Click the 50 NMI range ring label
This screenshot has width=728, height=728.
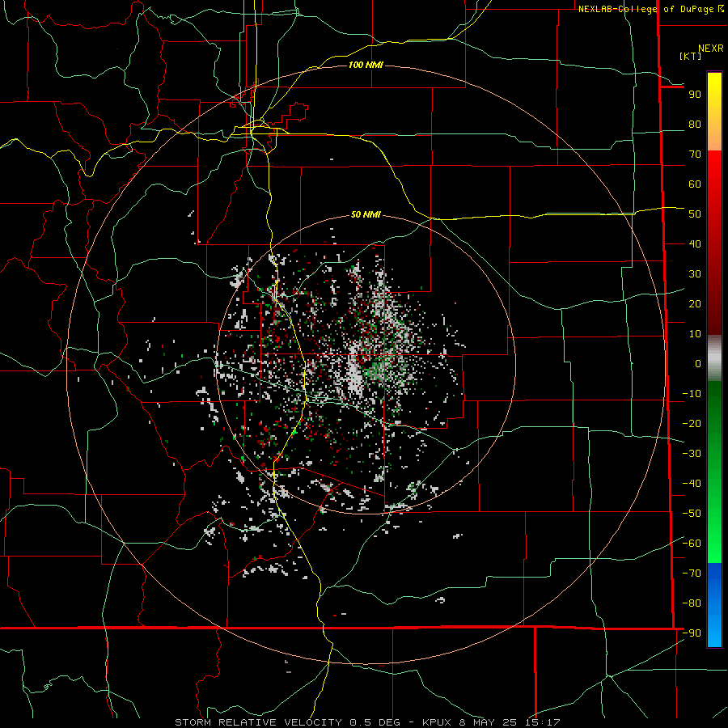click(x=366, y=214)
